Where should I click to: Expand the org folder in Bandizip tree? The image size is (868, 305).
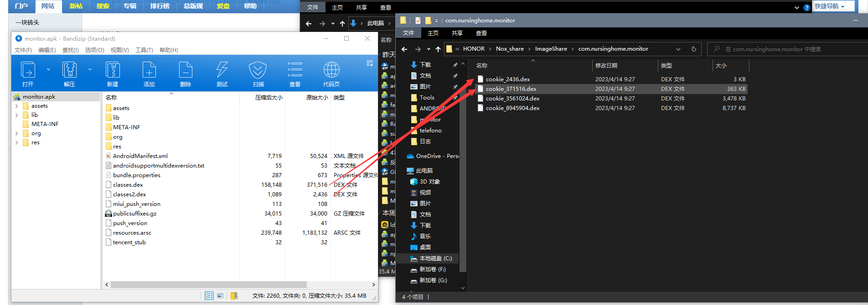point(17,133)
